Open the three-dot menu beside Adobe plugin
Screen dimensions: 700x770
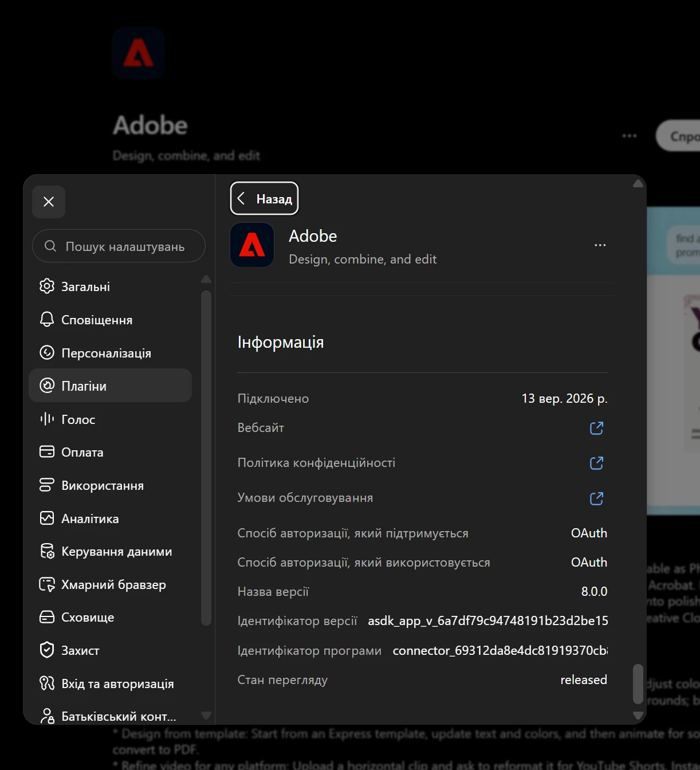point(600,245)
